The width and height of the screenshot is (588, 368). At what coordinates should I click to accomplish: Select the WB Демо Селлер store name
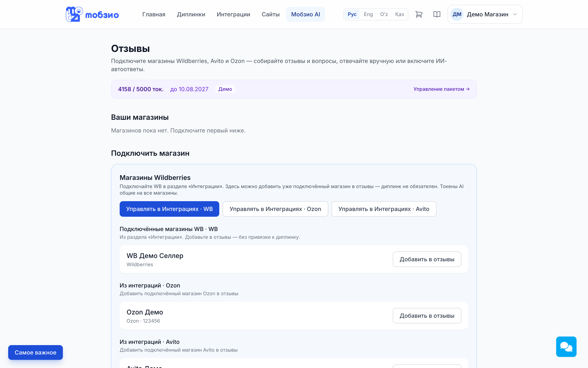(155, 256)
